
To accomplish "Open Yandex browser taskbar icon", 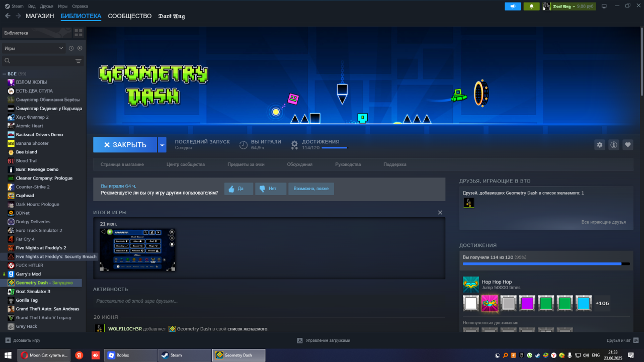I will tap(79, 355).
